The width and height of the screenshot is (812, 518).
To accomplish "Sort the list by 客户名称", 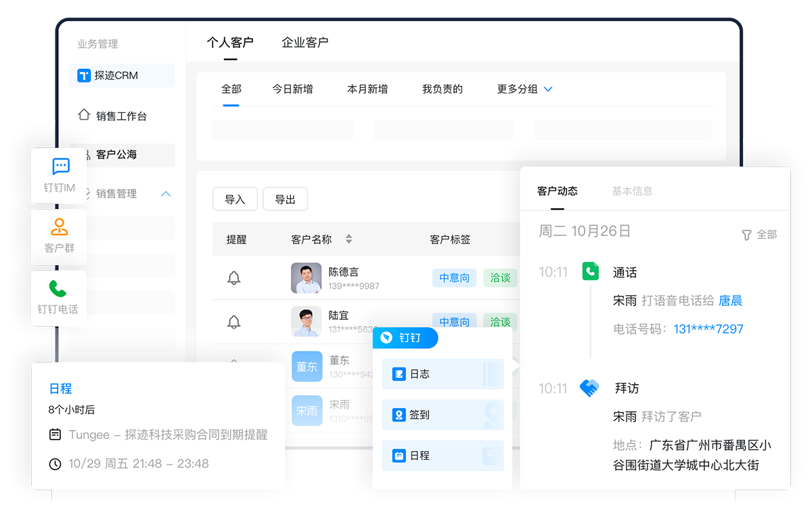I will [348, 239].
